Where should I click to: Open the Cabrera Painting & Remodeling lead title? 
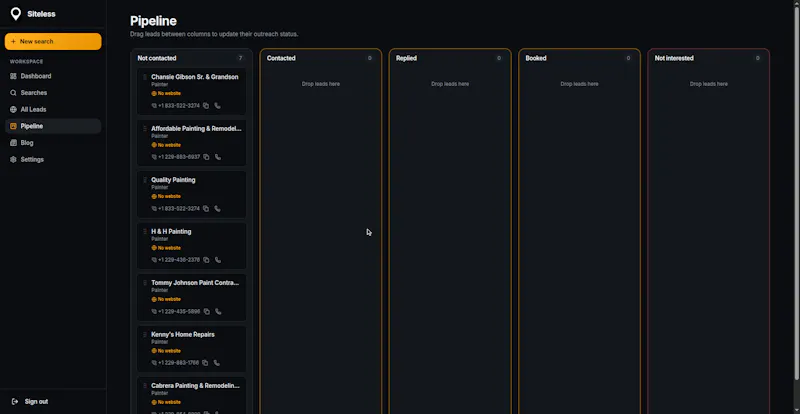point(195,386)
